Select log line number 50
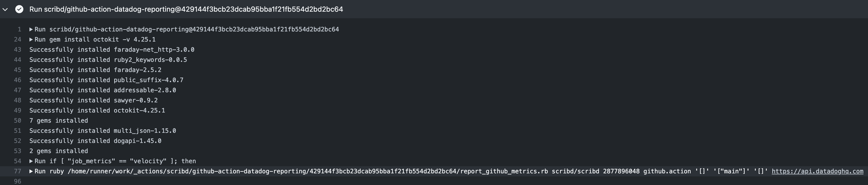The height and width of the screenshot is (185, 868). click(x=17, y=121)
